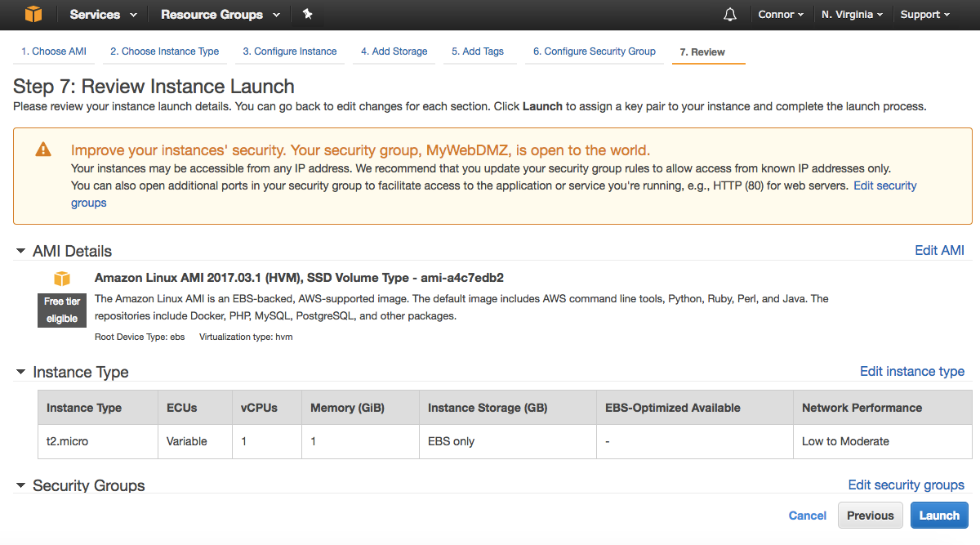Open the notifications bell
This screenshot has width=980, height=545.
point(730,15)
